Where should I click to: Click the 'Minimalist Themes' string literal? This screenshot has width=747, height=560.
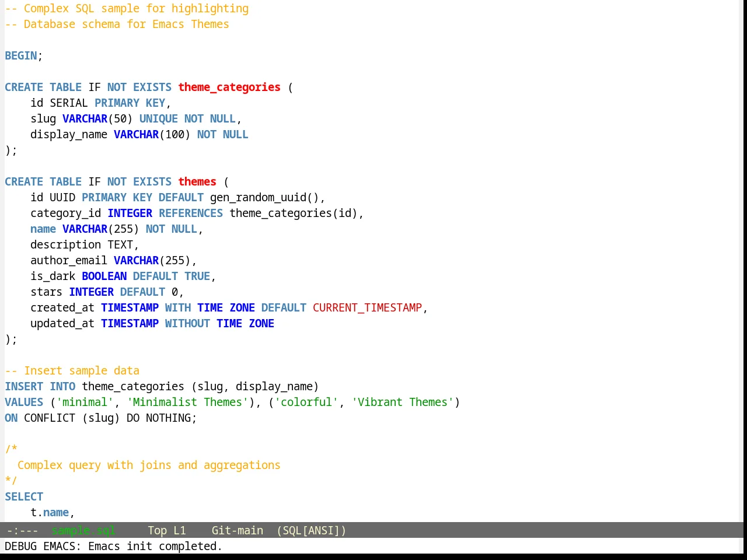[187, 402]
